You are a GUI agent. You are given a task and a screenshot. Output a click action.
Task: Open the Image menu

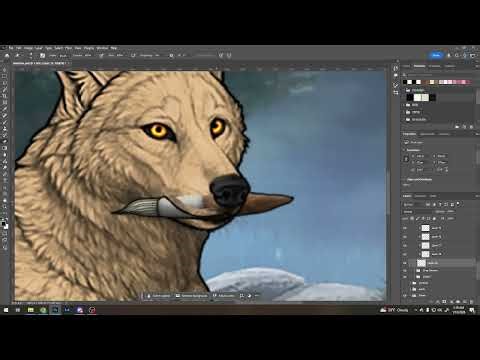click(28, 48)
